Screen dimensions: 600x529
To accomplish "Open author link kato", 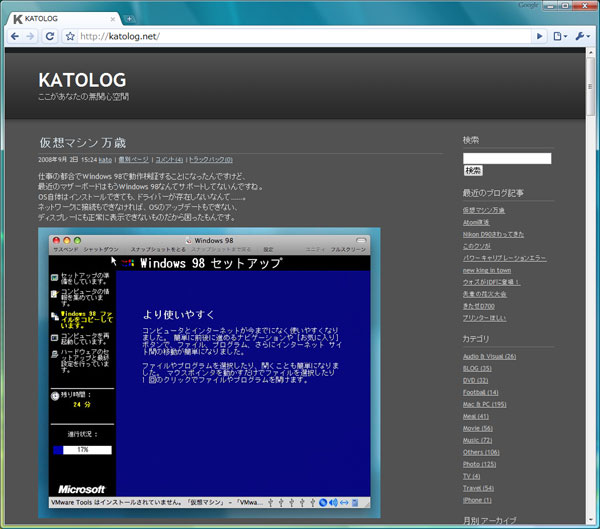I will [105, 160].
